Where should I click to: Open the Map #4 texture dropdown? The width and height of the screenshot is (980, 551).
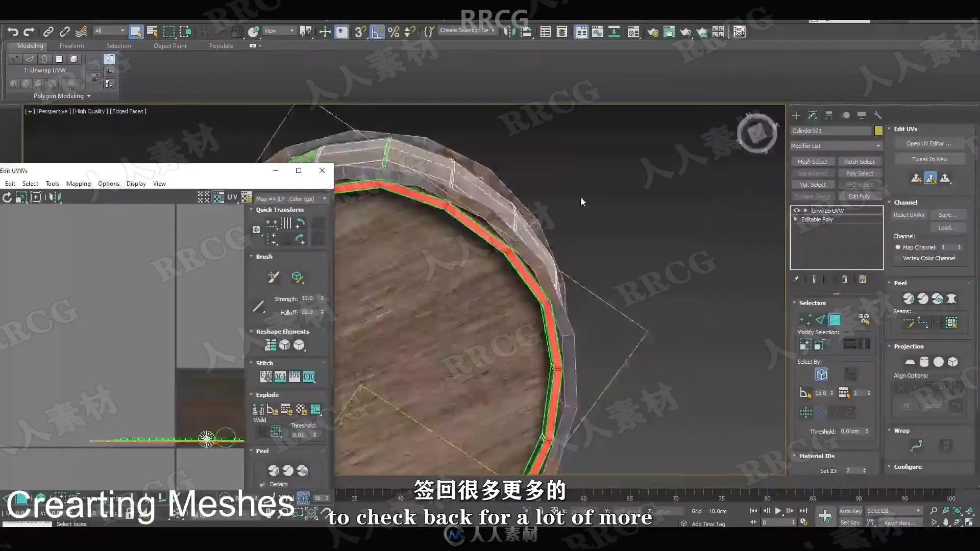291,199
